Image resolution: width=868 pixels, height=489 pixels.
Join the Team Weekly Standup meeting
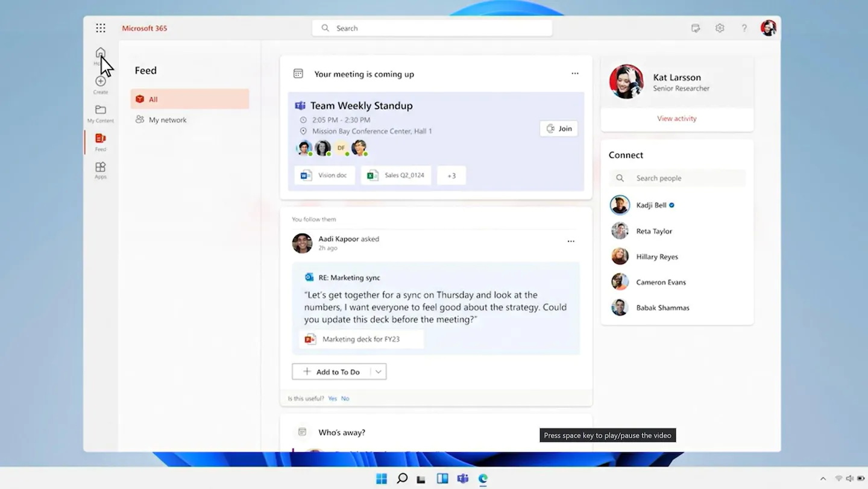tap(558, 128)
